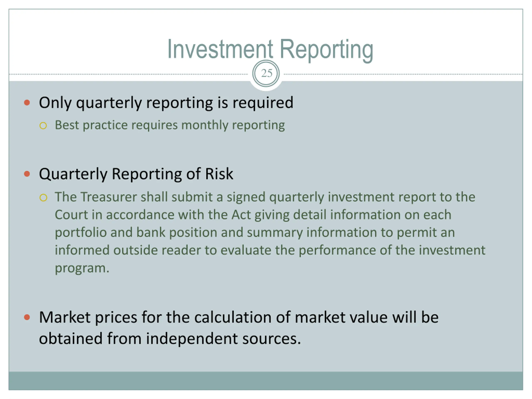Image resolution: width=532 pixels, height=399 pixels.
Task: Click the word 'Reporting' in the title
Action: coord(326,49)
